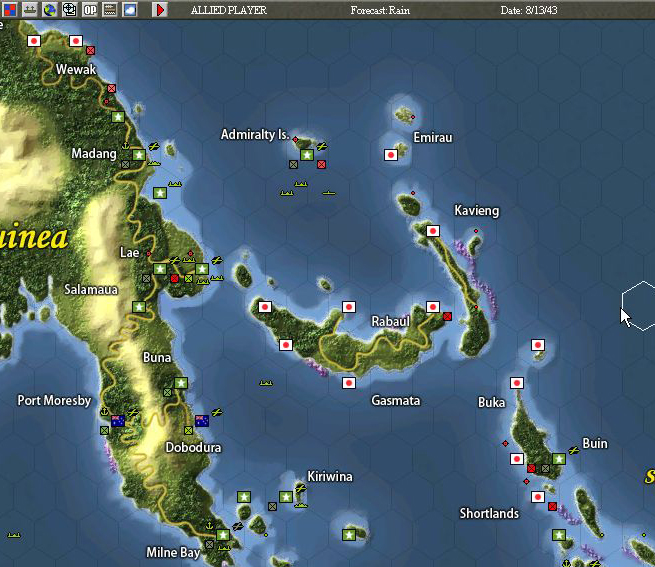The width and height of the screenshot is (655, 567).
Task: Click the red-blue checkered toolbar icon
Action: pos(9,9)
